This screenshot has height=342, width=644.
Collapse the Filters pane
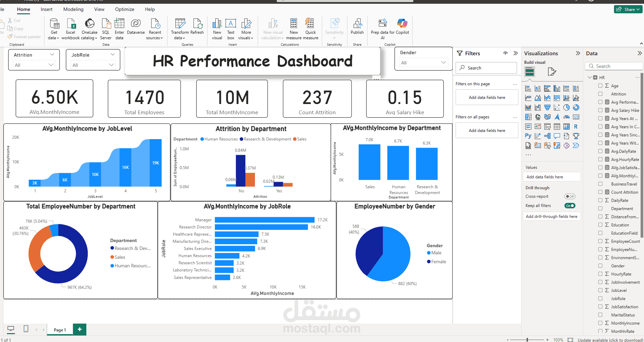coord(515,53)
